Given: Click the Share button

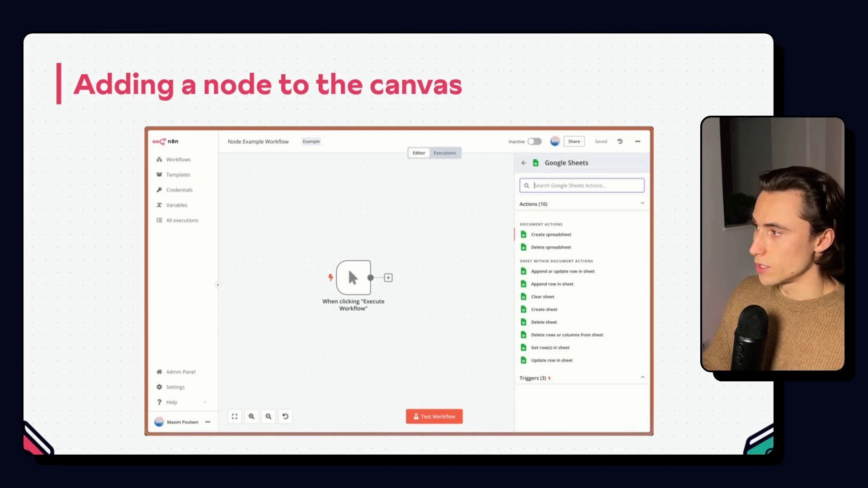Looking at the screenshot, I should 574,141.
